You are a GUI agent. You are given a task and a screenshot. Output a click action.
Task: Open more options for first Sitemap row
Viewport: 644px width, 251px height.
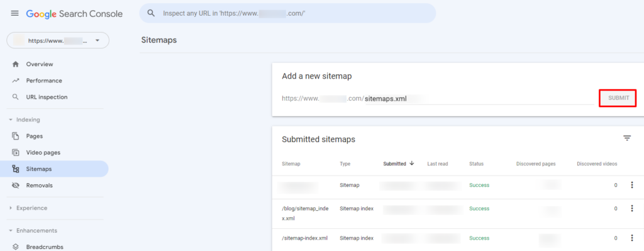point(631,186)
